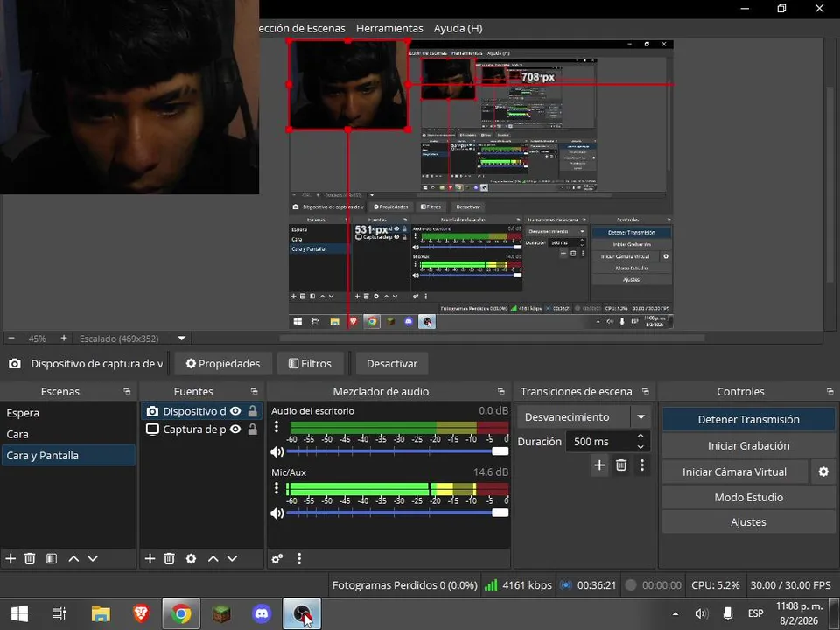The height and width of the screenshot is (630, 840).
Task: Select the webcam source in preview canvas
Action: [348, 85]
